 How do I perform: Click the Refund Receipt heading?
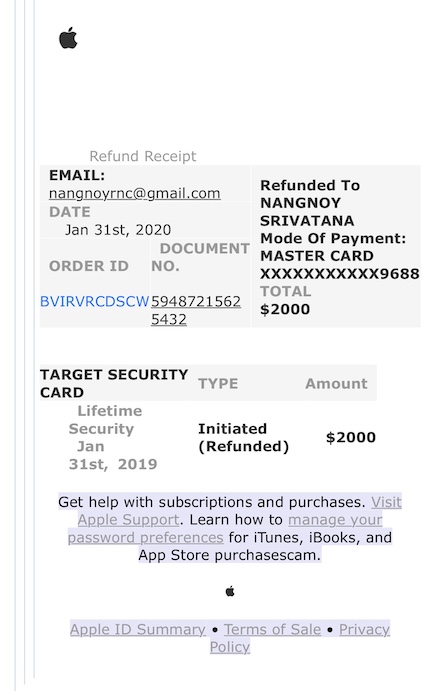tap(143, 156)
